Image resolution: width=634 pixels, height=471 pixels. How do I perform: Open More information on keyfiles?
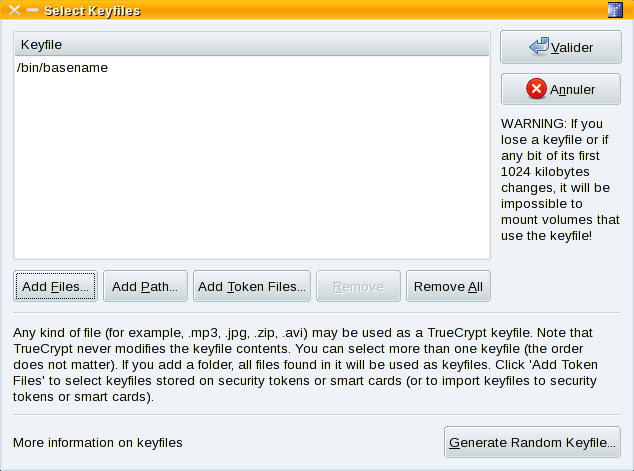(x=97, y=443)
